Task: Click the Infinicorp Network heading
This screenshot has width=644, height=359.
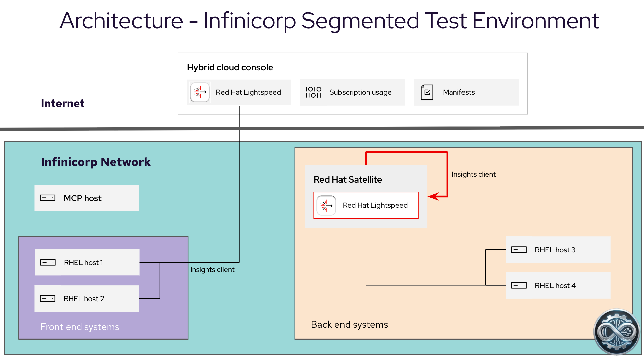Action: point(95,162)
